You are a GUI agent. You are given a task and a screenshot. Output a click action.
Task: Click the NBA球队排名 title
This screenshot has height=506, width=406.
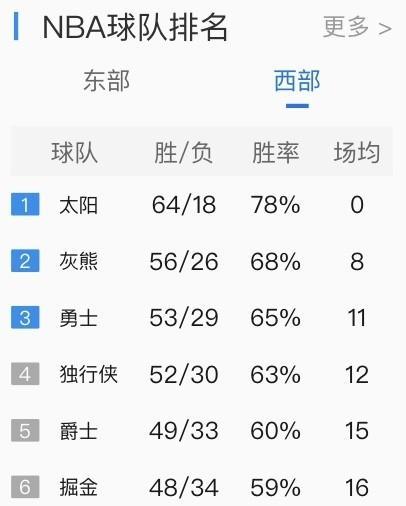135,27
